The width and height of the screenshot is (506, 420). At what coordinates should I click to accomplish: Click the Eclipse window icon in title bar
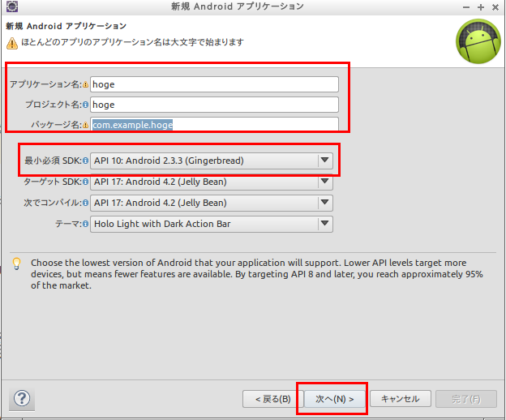[x=12, y=6]
